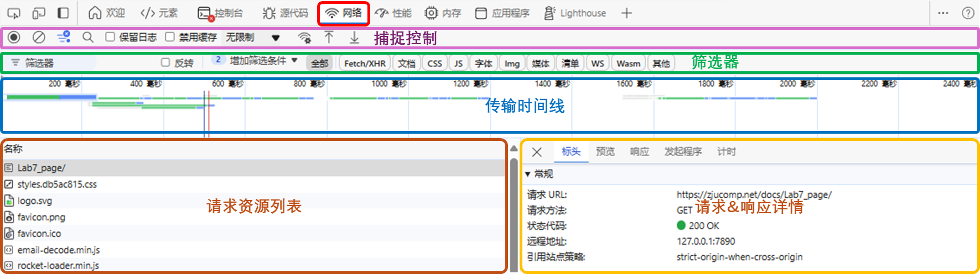Switch to the 应用程序 application tab
Viewport: 980px width, 274px height.
click(502, 13)
